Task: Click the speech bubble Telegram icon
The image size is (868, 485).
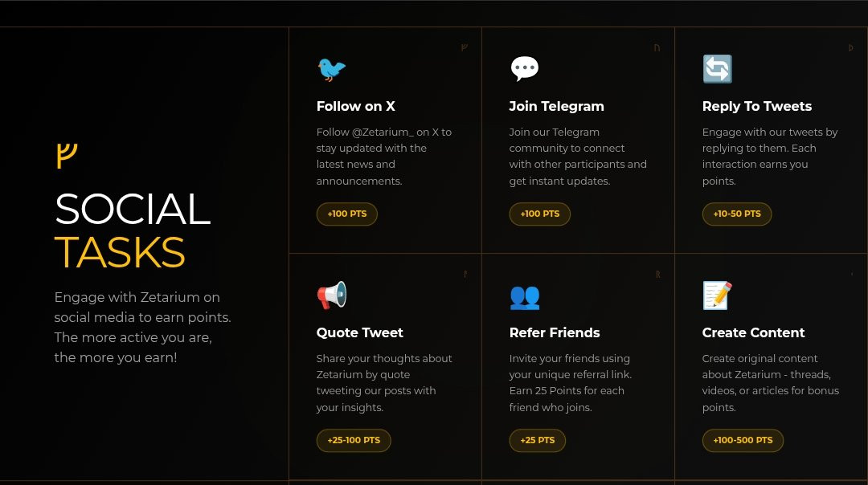Action: pos(524,69)
